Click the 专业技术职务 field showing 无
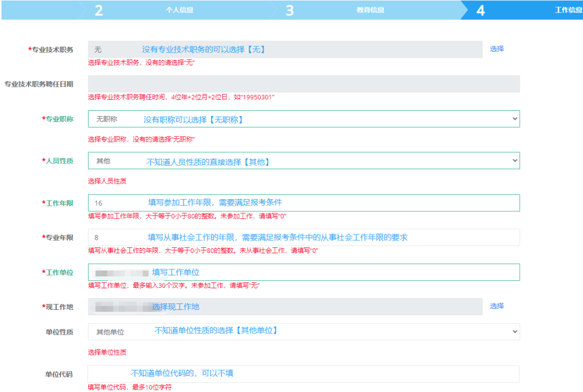This screenshot has height=392, width=583. coord(284,49)
